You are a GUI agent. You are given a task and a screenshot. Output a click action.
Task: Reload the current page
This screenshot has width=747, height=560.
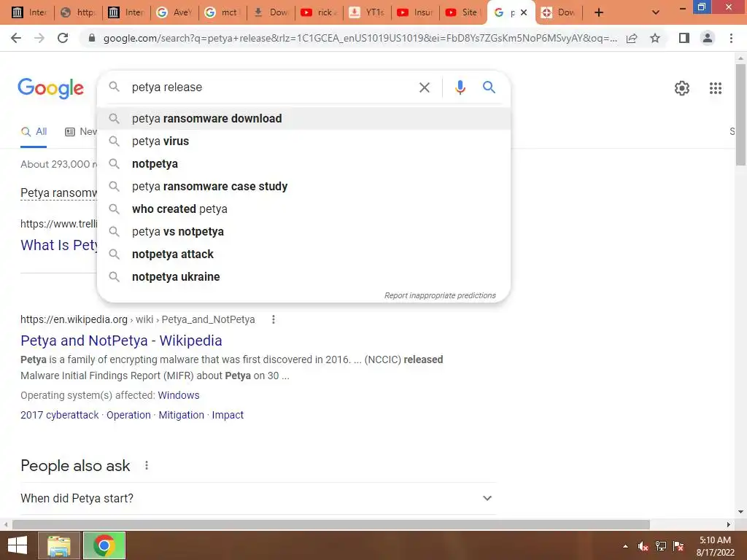(x=63, y=38)
